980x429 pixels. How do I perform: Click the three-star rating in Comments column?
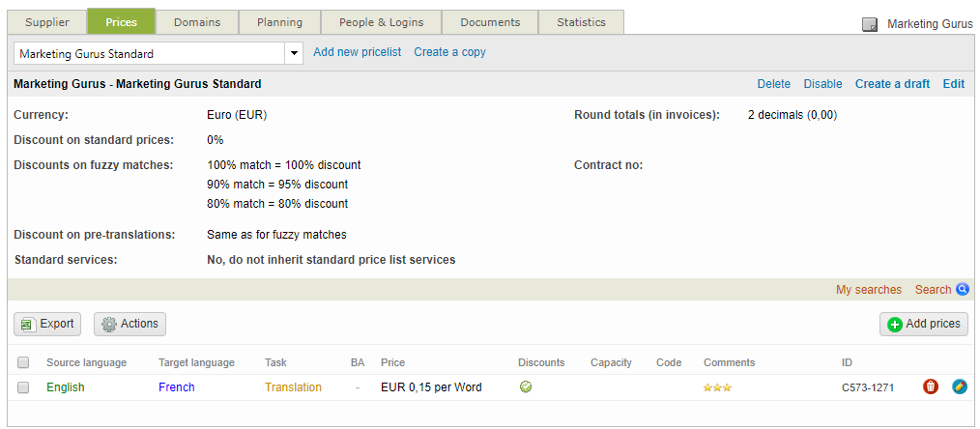[716, 387]
